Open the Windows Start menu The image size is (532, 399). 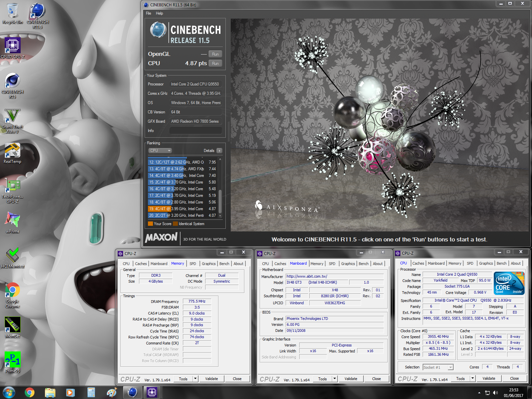tap(9, 392)
